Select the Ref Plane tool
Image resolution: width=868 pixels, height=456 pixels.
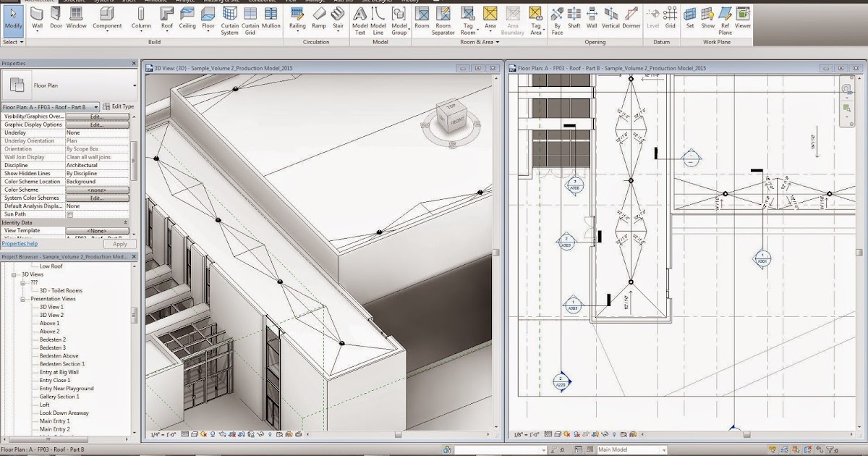(724, 18)
